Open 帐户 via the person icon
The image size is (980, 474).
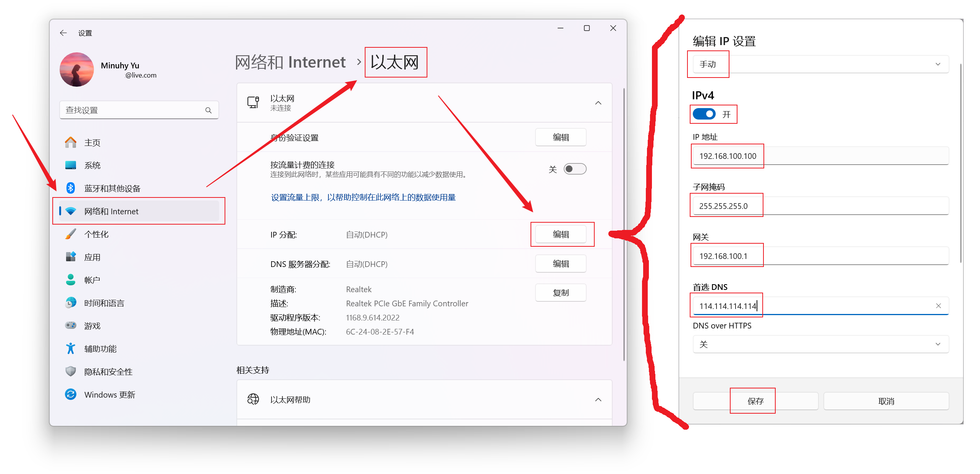tap(71, 280)
